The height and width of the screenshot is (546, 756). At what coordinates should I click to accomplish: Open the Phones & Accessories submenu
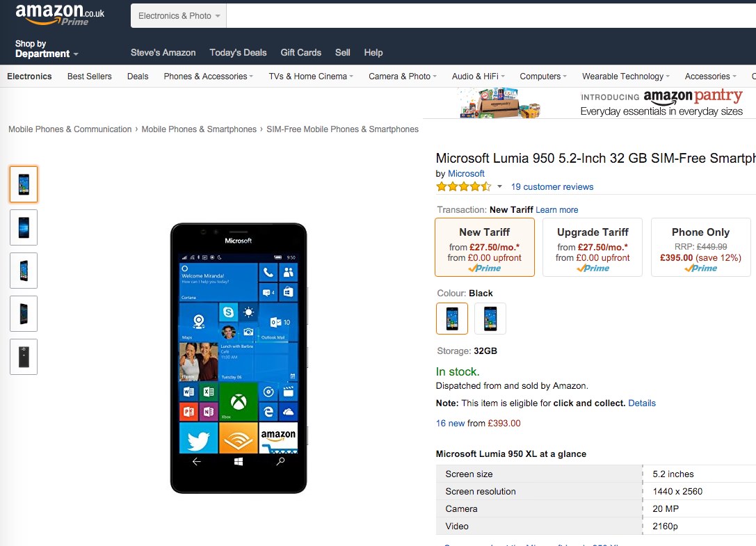coord(208,77)
